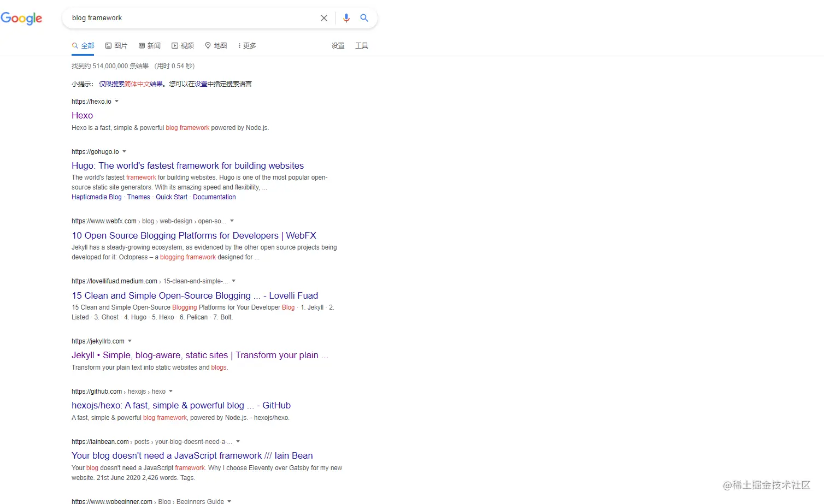
Task: Click the Google logo
Action: pyautogui.click(x=21, y=18)
